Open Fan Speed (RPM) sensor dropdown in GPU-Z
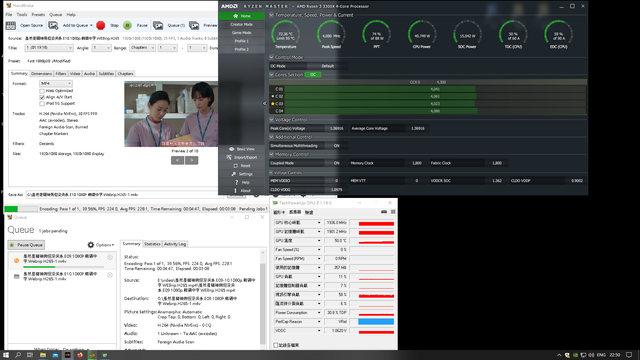Viewport: 640px width, 360px height. point(319,258)
